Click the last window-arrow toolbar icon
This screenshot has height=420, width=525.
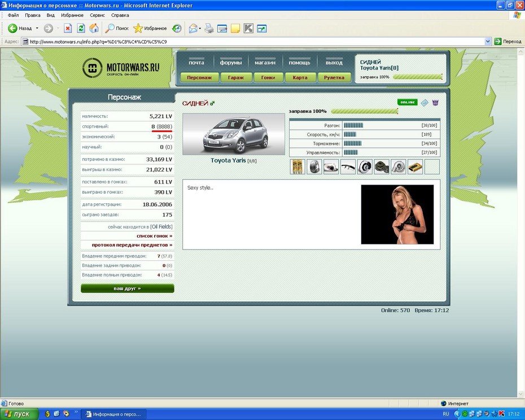tap(261, 29)
